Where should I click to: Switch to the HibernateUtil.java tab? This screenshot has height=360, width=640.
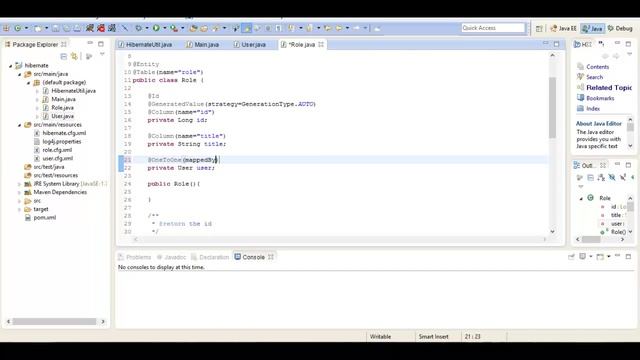(144, 44)
